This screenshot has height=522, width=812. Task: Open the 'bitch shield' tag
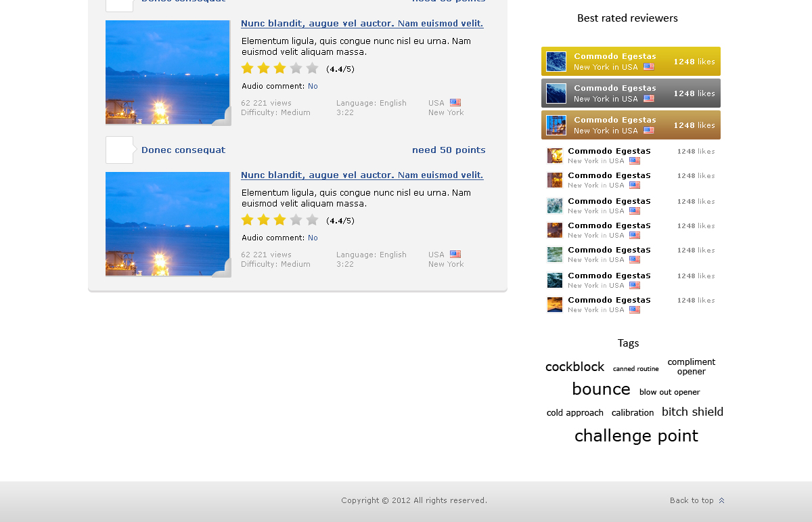[692, 412]
